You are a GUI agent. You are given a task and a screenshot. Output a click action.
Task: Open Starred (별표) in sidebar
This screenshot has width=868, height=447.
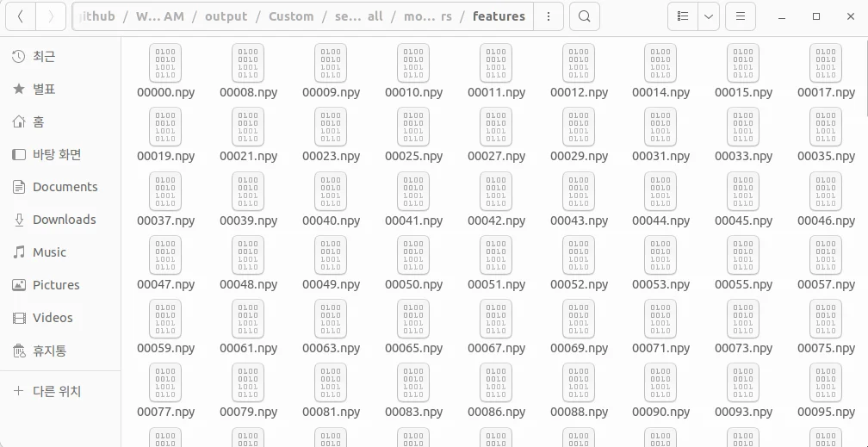point(43,90)
